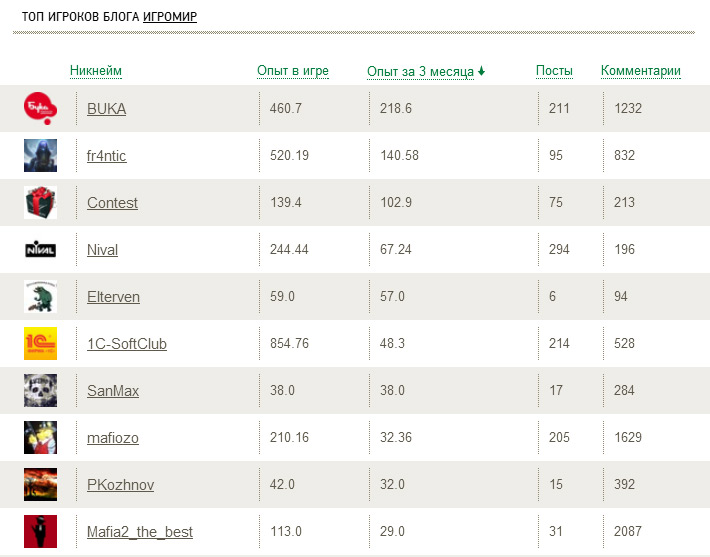Viewport: 710px width, 557px height.
Task: Open the 1C-SoftClub profile link
Action: coord(127,344)
